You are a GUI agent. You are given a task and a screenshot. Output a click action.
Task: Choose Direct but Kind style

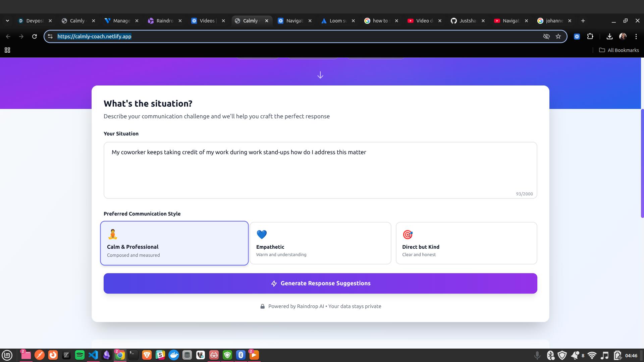(x=466, y=243)
